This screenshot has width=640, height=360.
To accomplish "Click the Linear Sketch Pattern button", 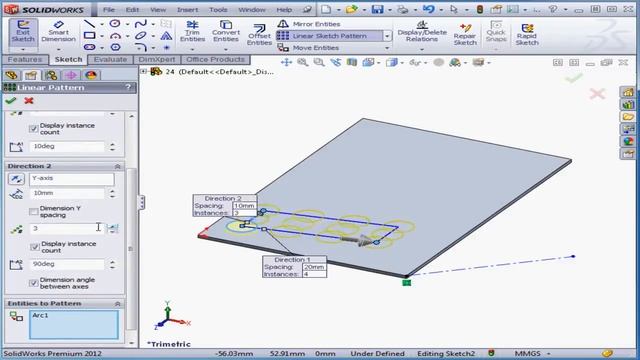I will [x=330, y=36].
